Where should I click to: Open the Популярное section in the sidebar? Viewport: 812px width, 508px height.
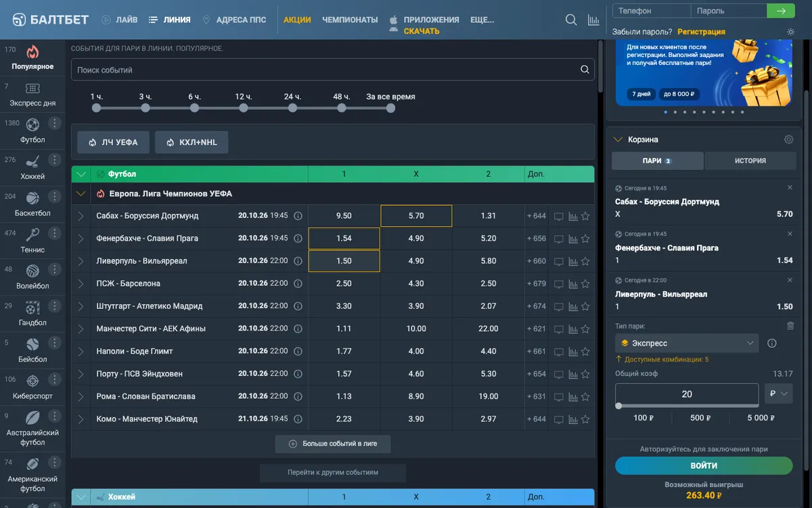[x=32, y=58]
